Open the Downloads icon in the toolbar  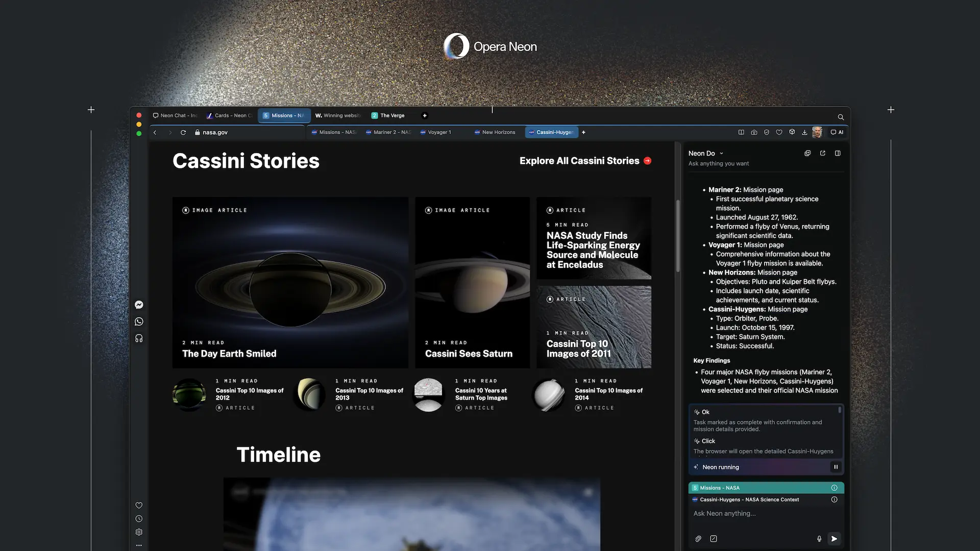(x=805, y=132)
